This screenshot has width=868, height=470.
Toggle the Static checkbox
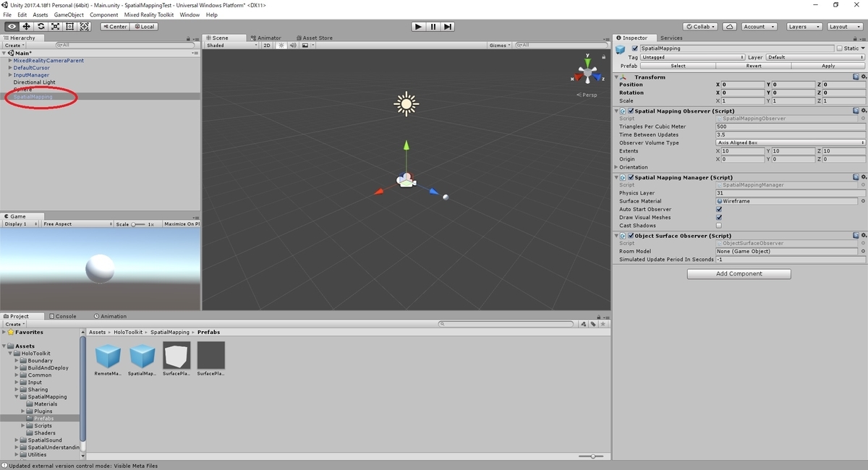(839, 48)
